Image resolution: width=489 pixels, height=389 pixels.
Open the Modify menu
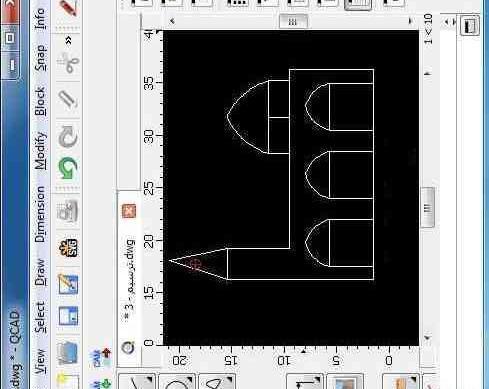40,151
